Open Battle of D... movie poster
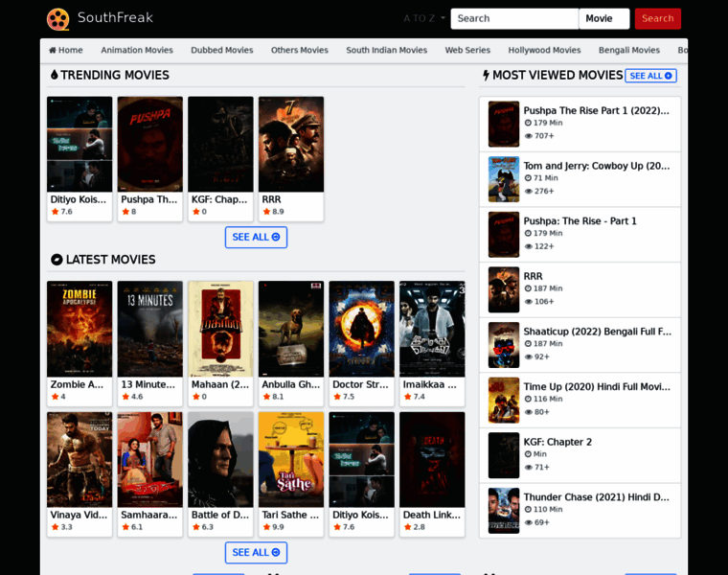The image size is (728, 575). point(220,460)
